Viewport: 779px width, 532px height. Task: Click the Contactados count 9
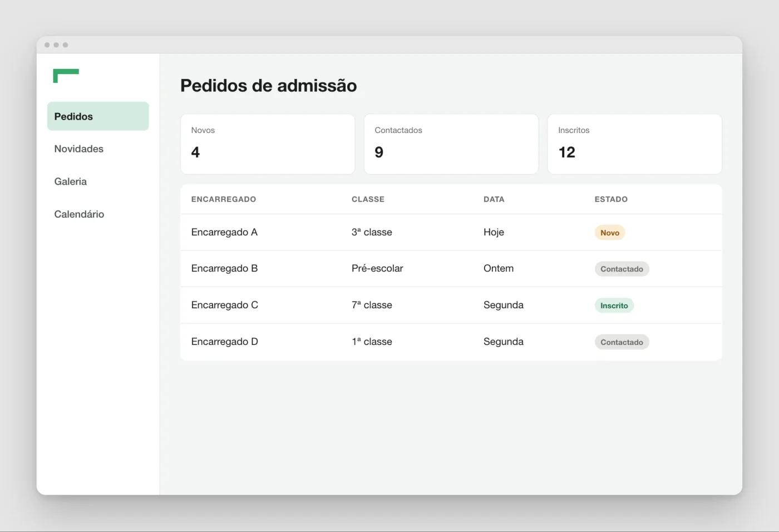pyautogui.click(x=379, y=152)
